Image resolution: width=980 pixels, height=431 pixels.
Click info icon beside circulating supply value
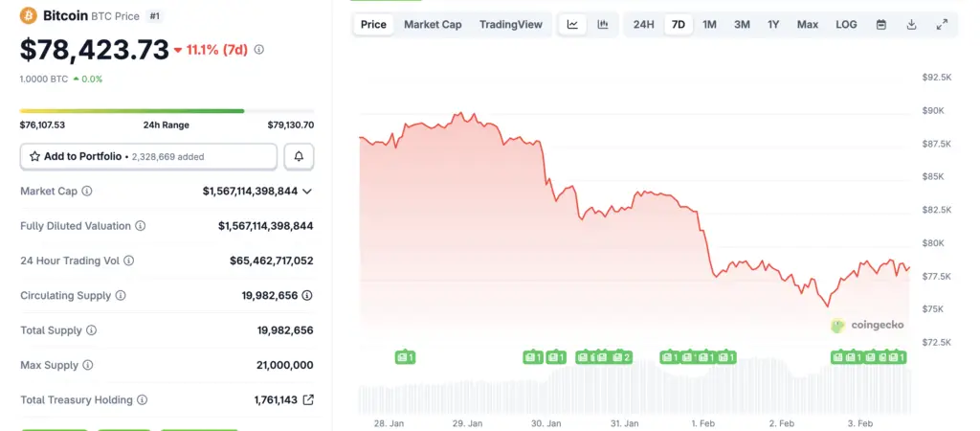click(x=121, y=296)
